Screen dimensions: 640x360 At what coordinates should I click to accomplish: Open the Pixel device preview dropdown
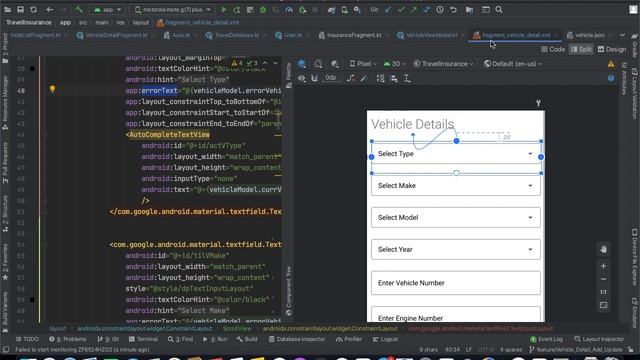[363, 64]
